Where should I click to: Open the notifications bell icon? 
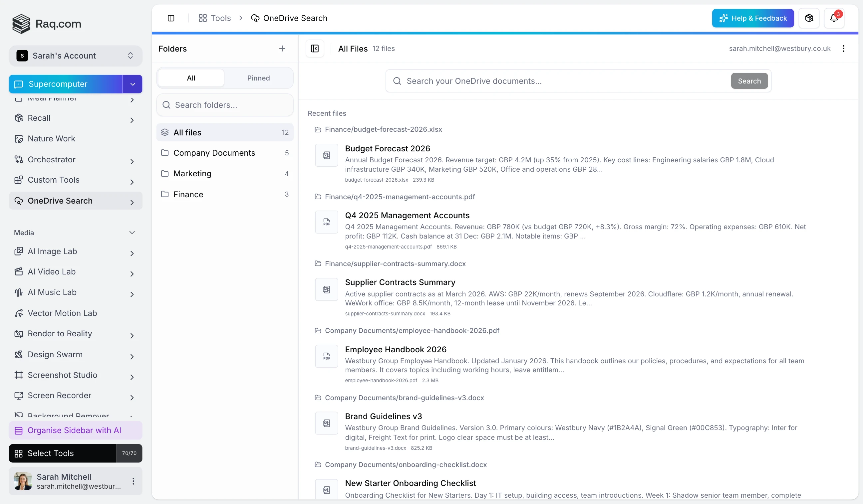[834, 18]
